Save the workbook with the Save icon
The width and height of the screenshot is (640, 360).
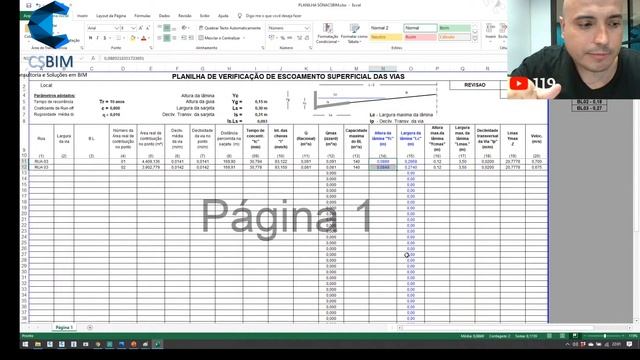click(x=29, y=5)
